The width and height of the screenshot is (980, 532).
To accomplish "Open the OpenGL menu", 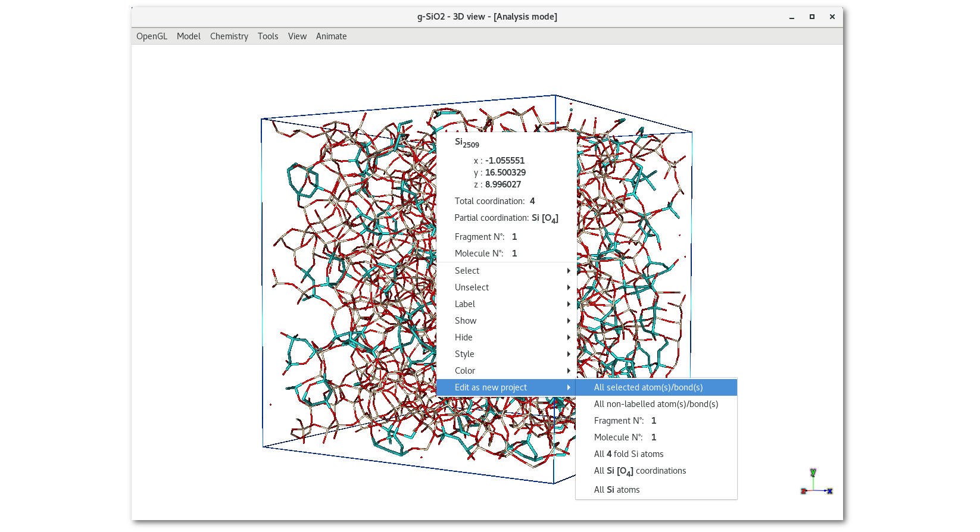I will 151,36.
